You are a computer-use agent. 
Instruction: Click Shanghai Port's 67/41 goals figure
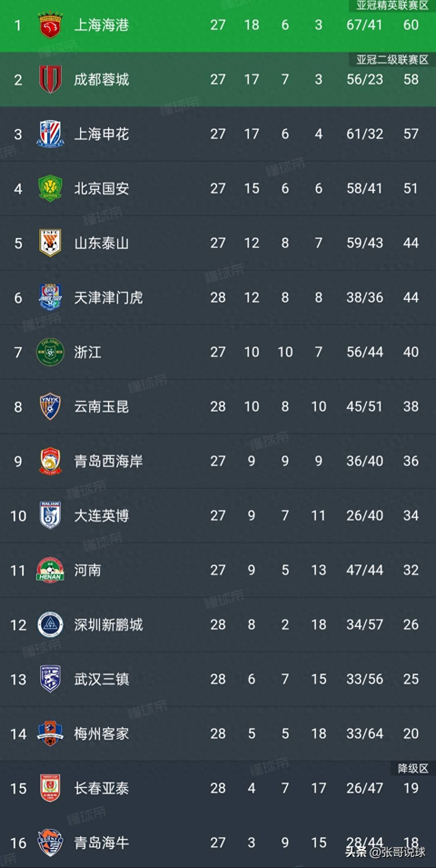tap(364, 25)
